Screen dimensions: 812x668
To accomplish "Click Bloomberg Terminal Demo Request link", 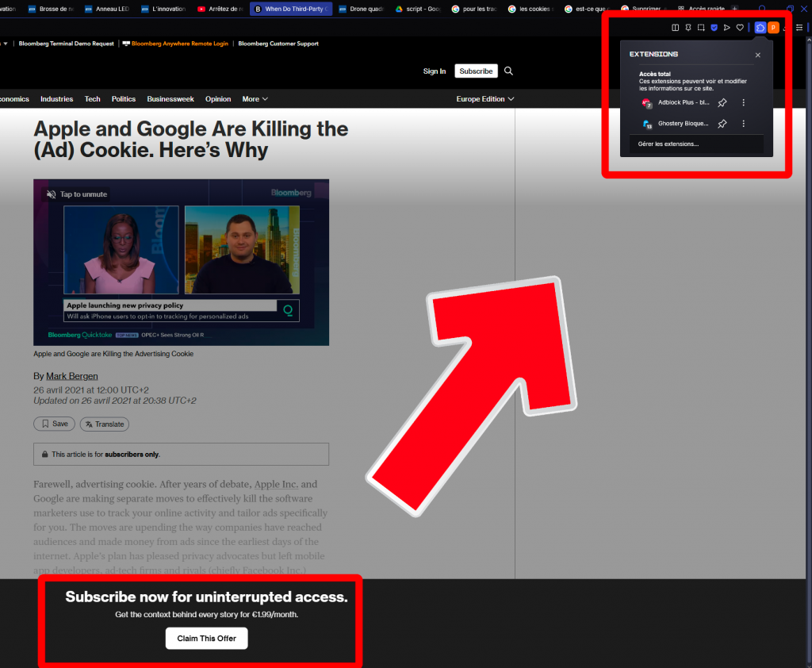I will click(67, 44).
